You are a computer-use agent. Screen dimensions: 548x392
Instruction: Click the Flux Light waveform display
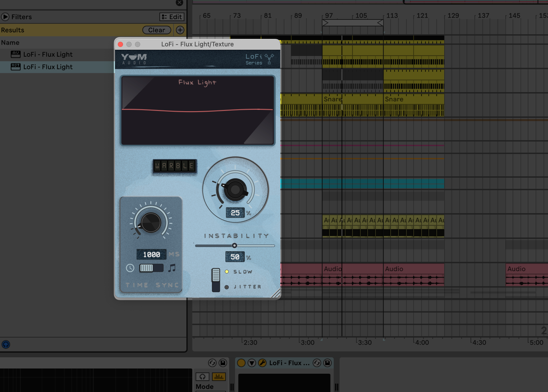pyautogui.click(x=197, y=110)
